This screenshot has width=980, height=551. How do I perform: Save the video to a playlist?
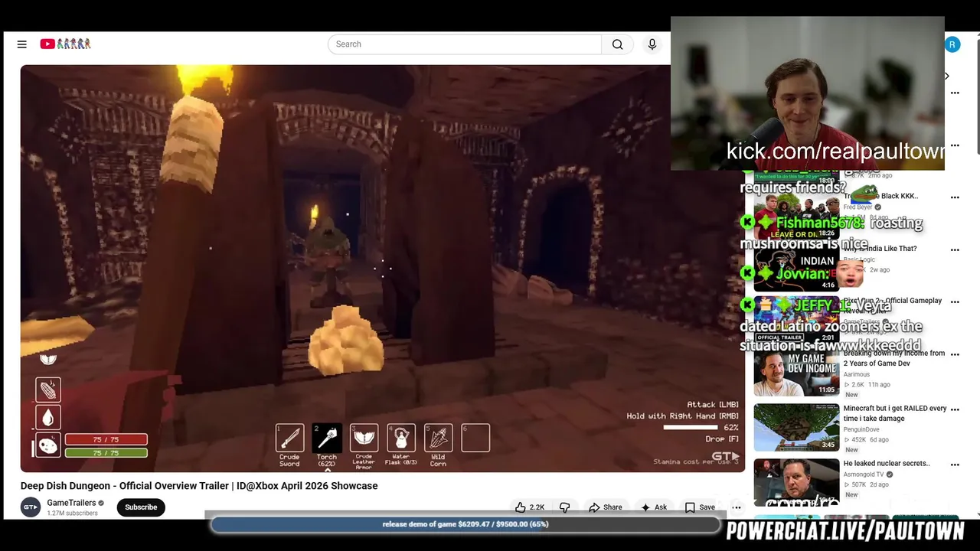point(700,507)
